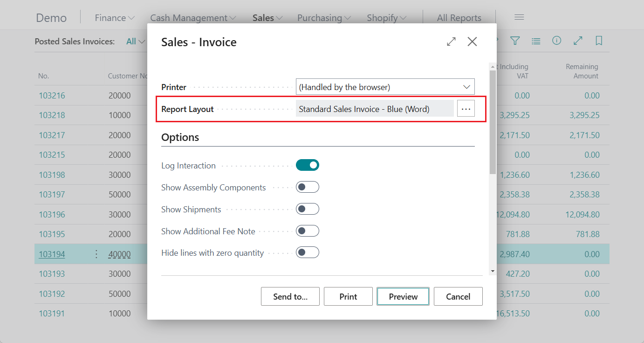Click the expand-to-full-width arrow icon
Viewport: 644px width, 343px height.
pyautogui.click(x=578, y=41)
